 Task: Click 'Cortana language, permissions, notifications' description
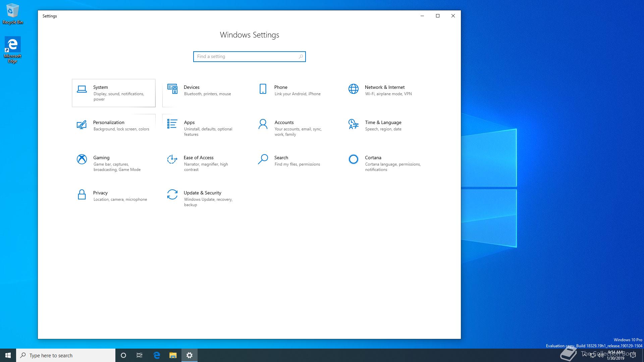(x=393, y=167)
